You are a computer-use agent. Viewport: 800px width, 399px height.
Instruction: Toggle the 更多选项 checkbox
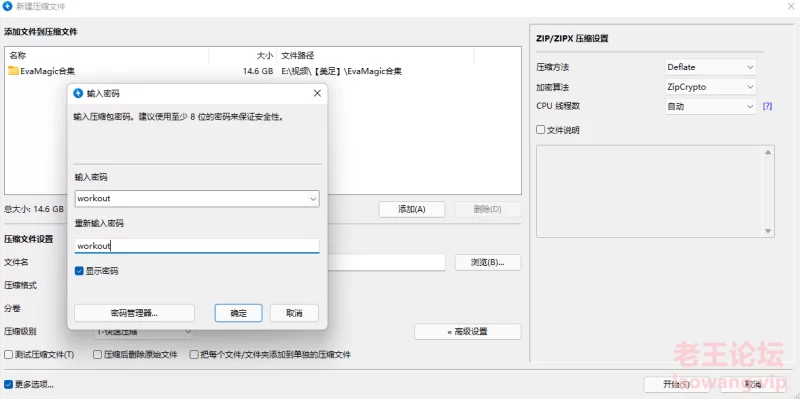click(8, 384)
